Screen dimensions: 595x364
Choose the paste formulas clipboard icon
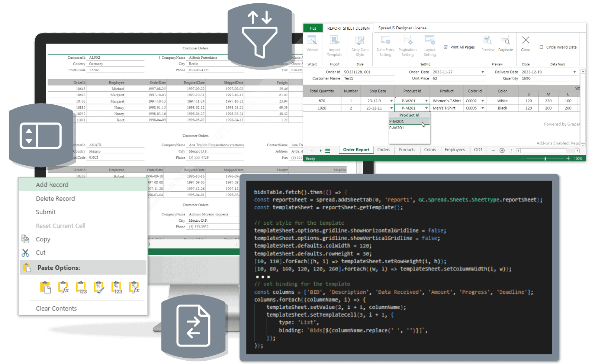(63, 287)
